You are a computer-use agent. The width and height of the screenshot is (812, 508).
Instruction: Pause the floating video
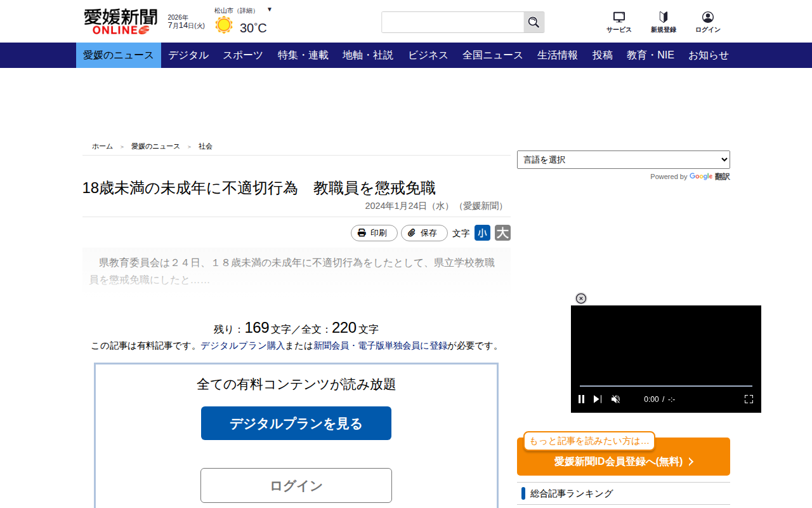pyautogui.click(x=581, y=399)
